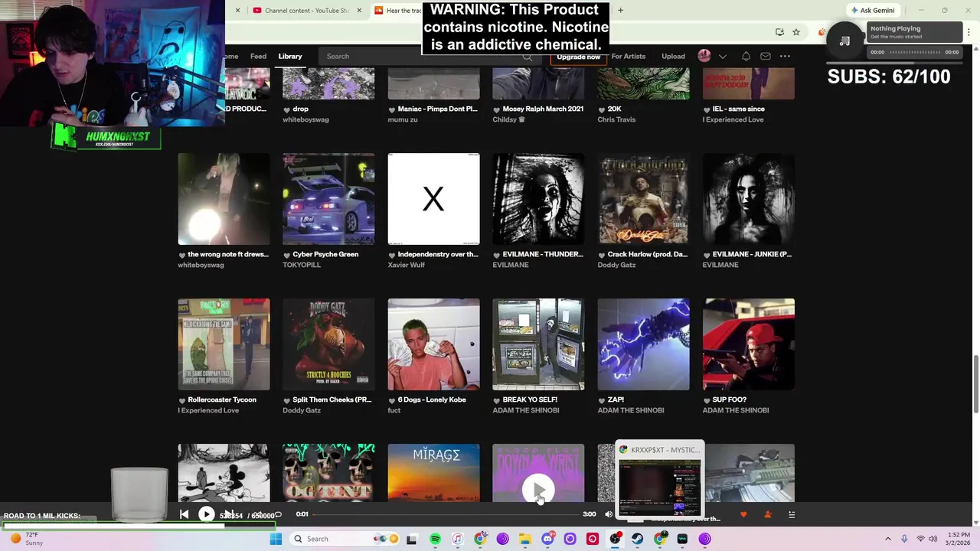Viewport: 980px width, 551px height.
Task: Play the hovered purple-cover track
Action: (538, 489)
